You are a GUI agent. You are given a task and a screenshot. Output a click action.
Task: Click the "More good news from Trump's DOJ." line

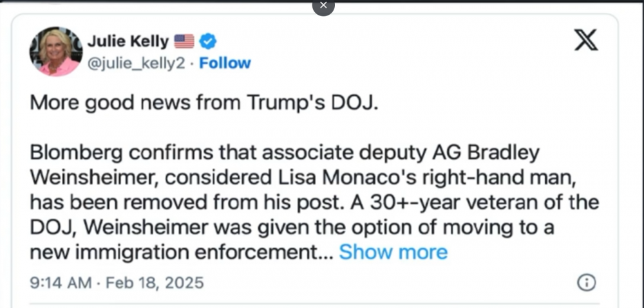(x=204, y=103)
